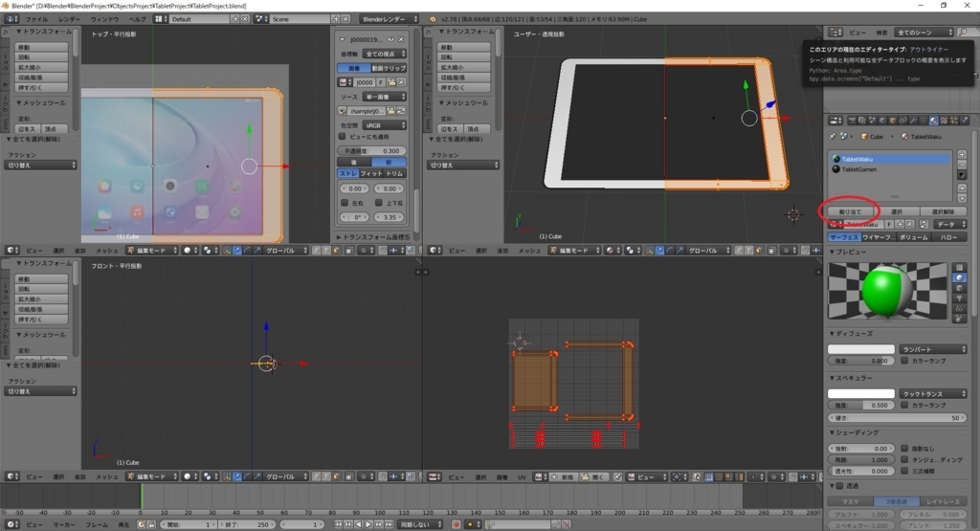Screen dimensions: 980x531
Task: Click 'Zá透過' transparency mode button
Action: [896, 501]
